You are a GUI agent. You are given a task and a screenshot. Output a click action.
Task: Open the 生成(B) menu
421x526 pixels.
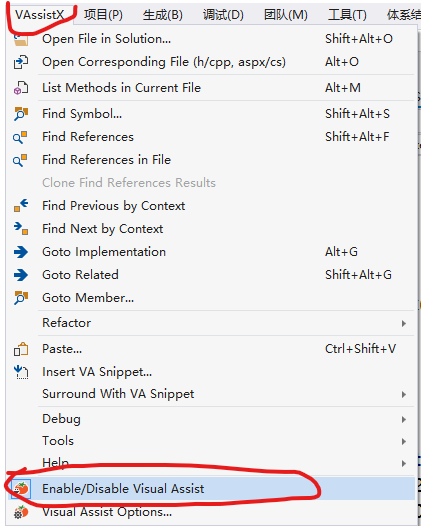tap(163, 15)
